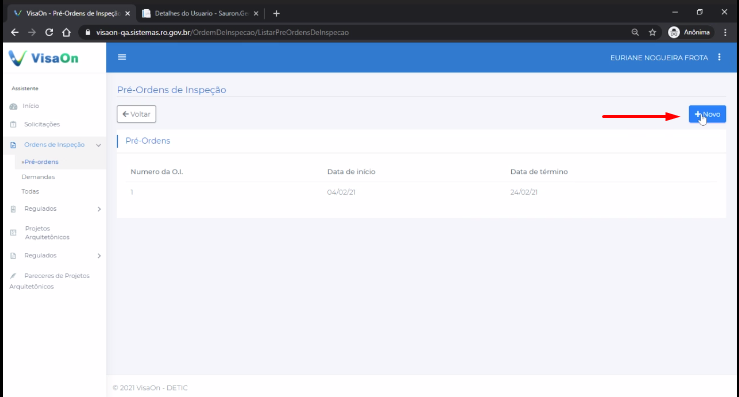Open the Chrome three-dot menu

[x=725, y=33]
